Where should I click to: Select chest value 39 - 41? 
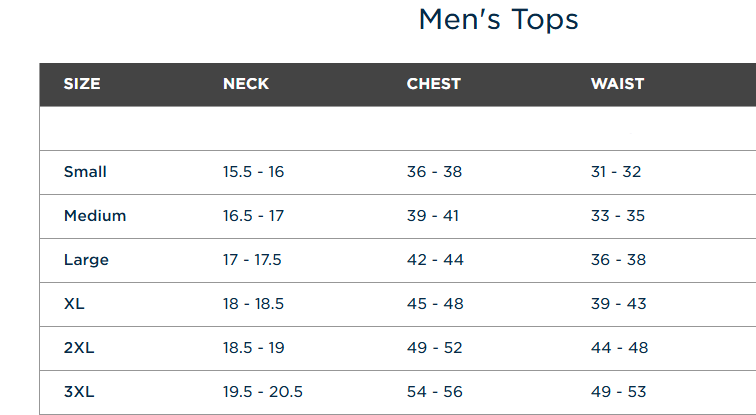point(432,215)
